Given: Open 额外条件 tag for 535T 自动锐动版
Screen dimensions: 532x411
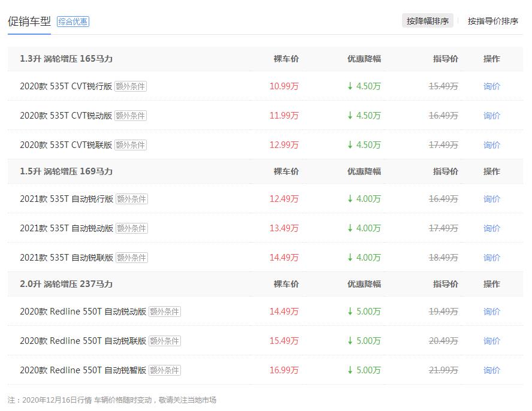Looking at the screenshot, I should tap(132, 228).
